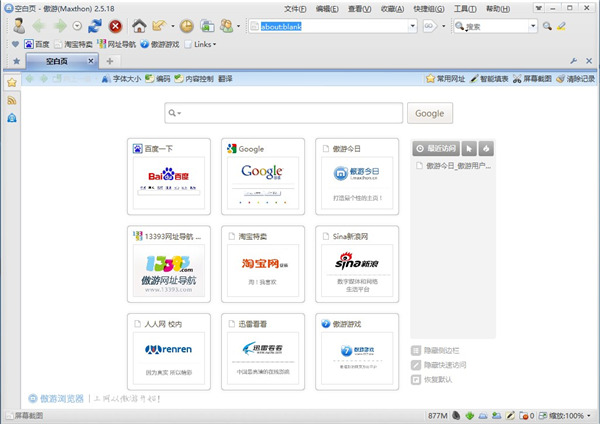
Task: Close the 空白页 tab
Action: click(91, 61)
